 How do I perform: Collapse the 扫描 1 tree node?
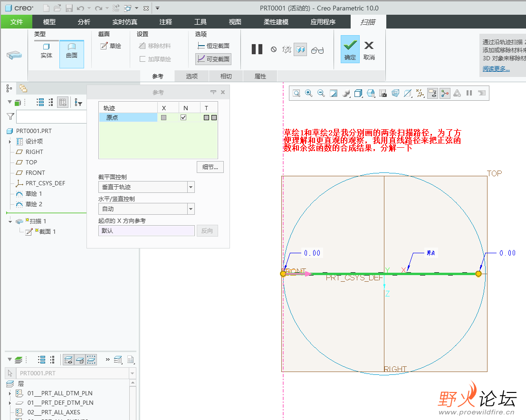coord(10,221)
